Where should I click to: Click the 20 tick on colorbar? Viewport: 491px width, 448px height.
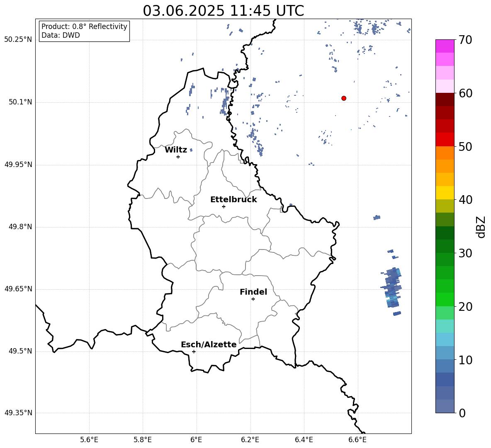coord(465,306)
